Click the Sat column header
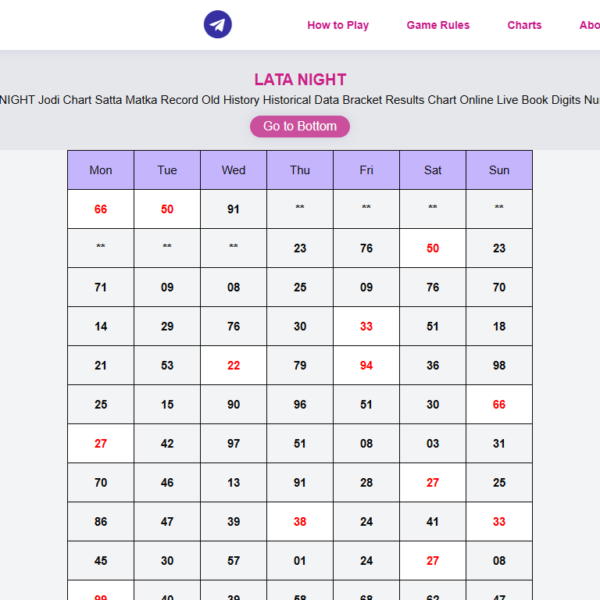This screenshot has width=600, height=600. (x=433, y=170)
